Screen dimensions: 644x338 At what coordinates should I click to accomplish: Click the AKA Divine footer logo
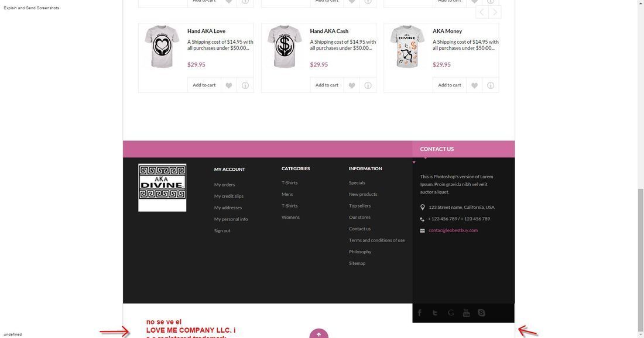click(162, 188)
